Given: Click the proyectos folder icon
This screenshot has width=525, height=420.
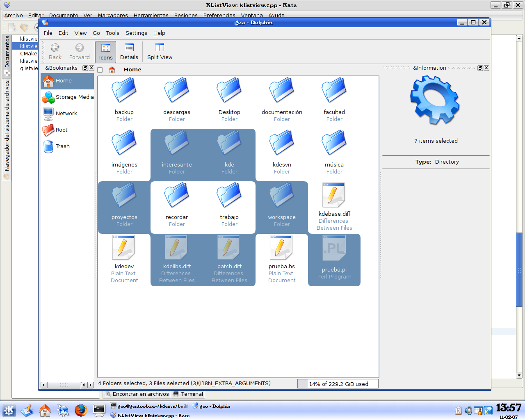Looking at the screenshot, I should tap(124, 195).
